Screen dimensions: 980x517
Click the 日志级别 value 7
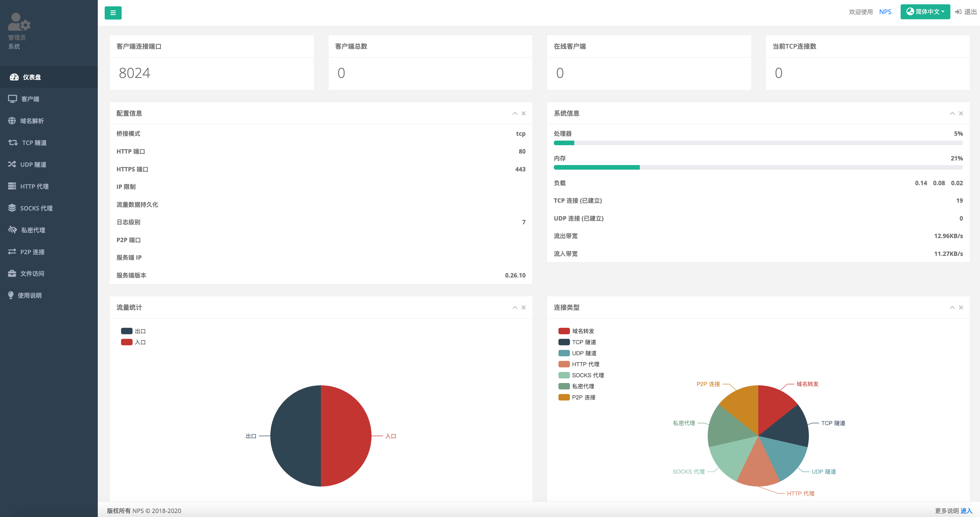(x=524, y=222)
